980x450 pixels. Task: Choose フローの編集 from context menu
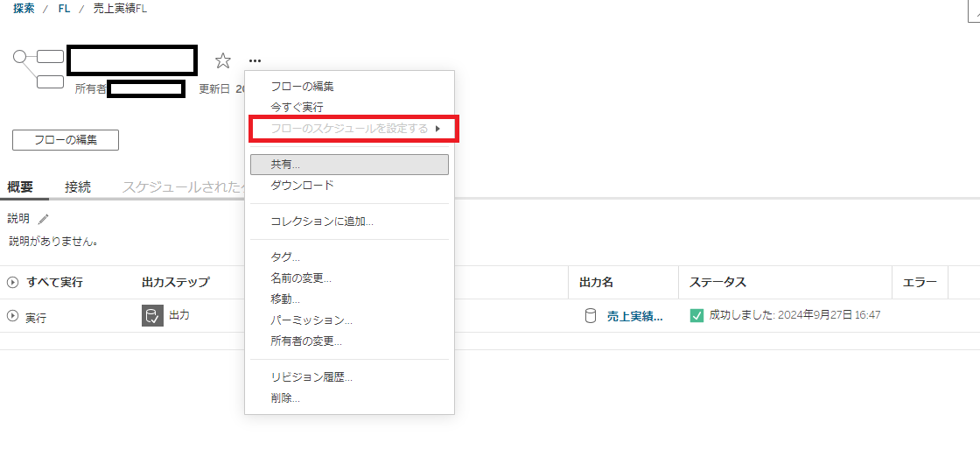(349, 87)
